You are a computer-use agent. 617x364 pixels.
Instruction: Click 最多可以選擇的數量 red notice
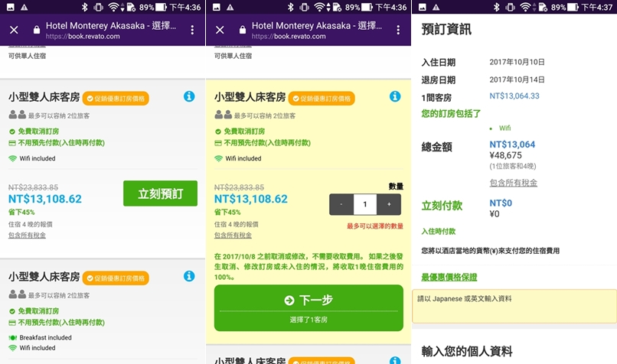[x=375, y=226]
